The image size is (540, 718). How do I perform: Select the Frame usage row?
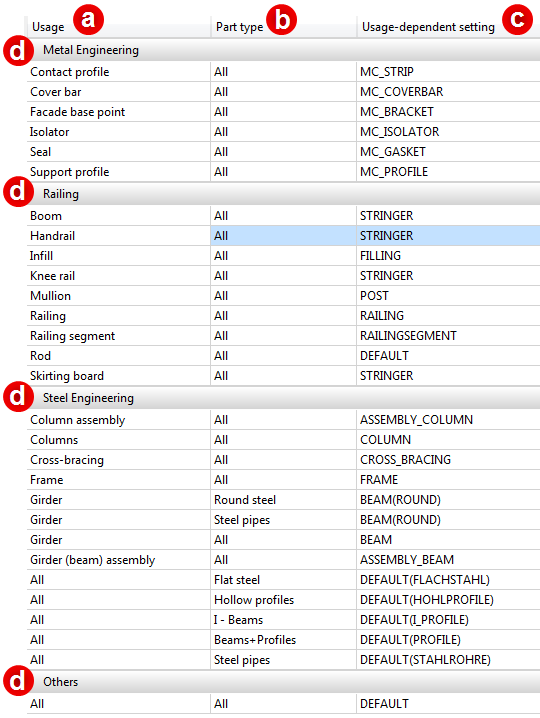[x=284, y=480]
